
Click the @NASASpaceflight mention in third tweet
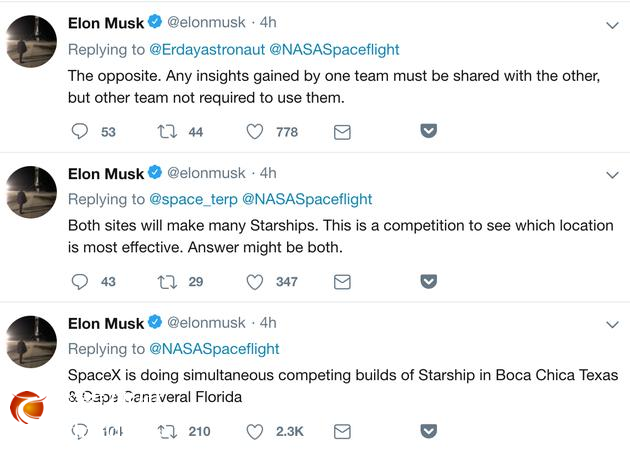point(214,349)
